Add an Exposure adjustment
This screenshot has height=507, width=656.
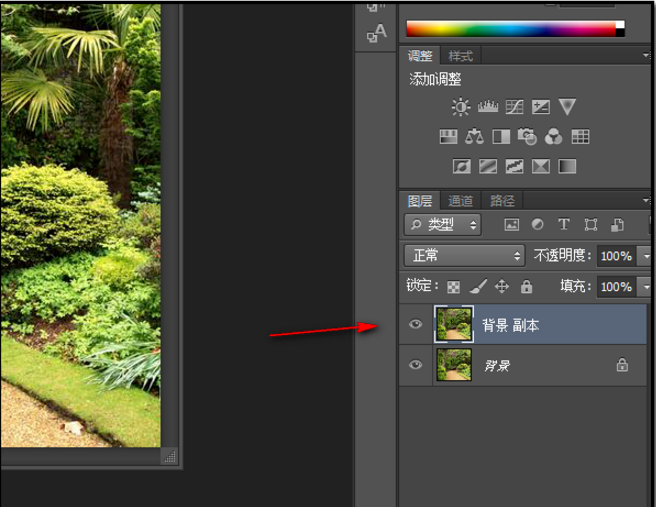[541, 107]
